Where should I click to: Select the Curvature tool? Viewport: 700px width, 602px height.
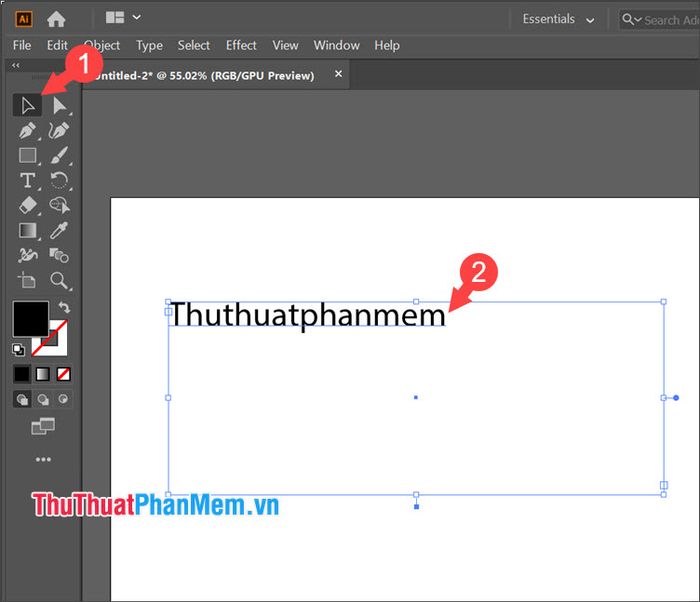[59, 131]
